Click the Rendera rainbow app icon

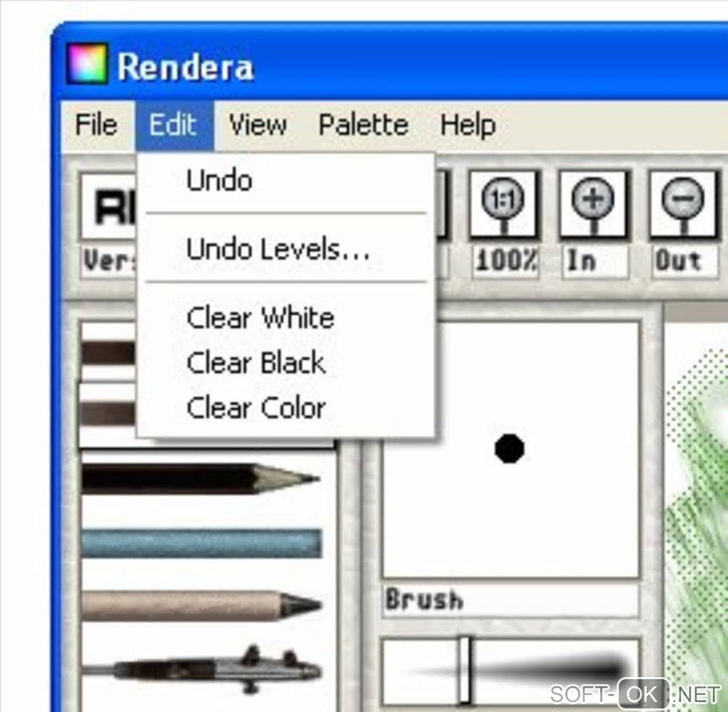(87, 64)
